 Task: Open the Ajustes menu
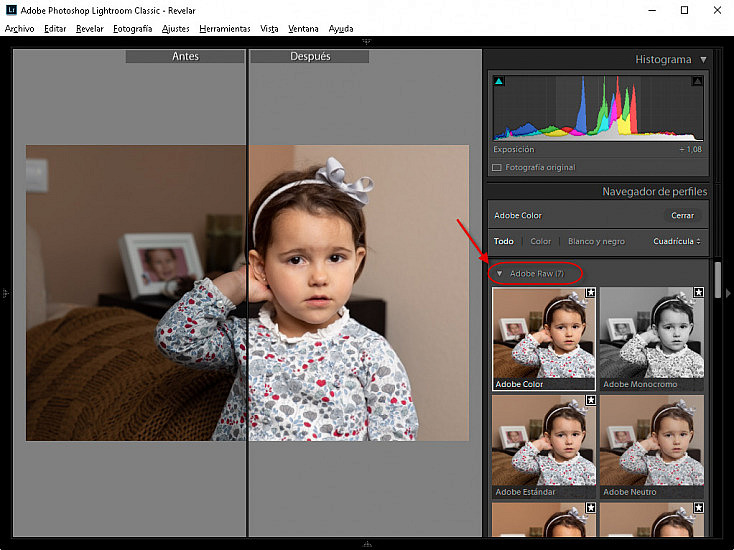click(176, 29)
